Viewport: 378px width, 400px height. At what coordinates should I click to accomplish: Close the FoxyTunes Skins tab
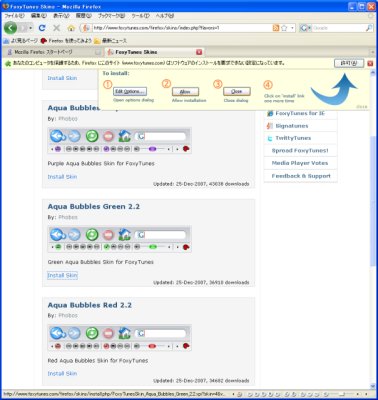point(199,52)
